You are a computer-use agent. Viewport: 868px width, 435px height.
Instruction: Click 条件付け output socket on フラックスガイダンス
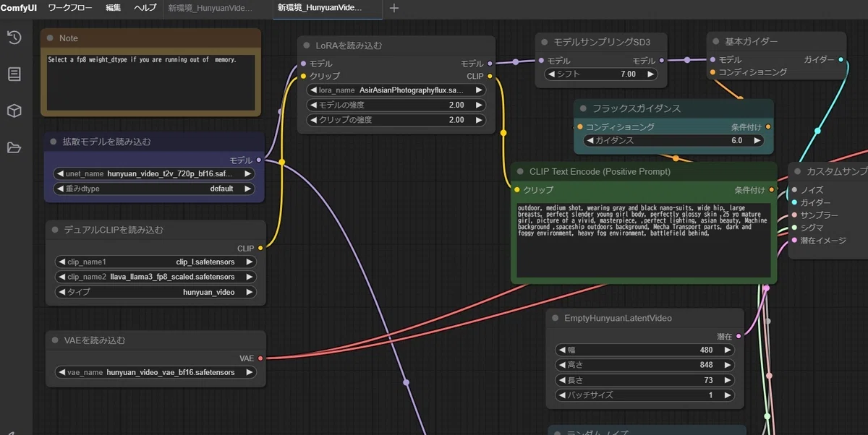768,127
